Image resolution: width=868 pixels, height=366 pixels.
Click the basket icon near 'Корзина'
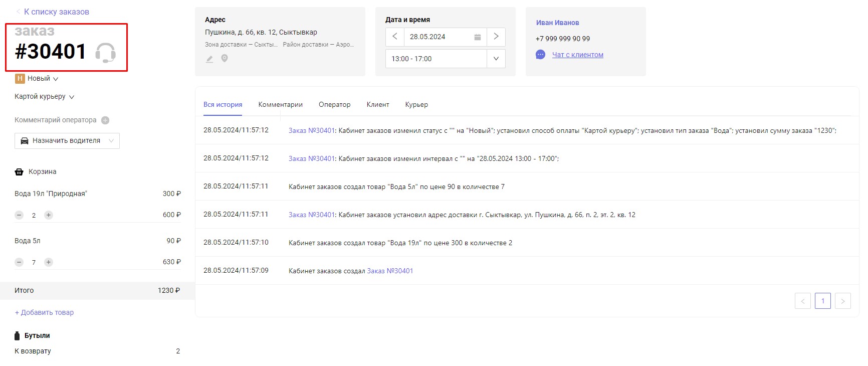tap(19, 172)
